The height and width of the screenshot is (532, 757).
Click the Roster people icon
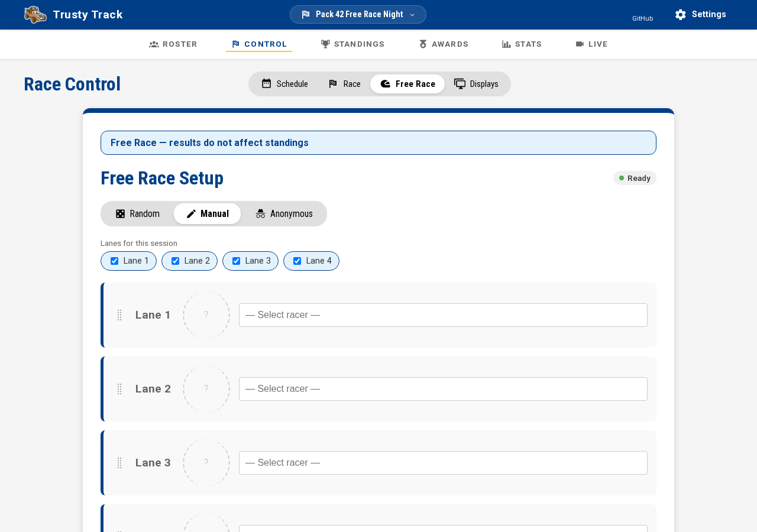click(154, 44)
